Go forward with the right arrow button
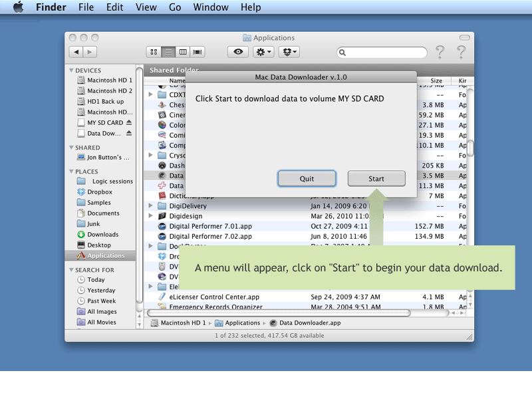The image size is (532, 399). (x=90, y=52)
